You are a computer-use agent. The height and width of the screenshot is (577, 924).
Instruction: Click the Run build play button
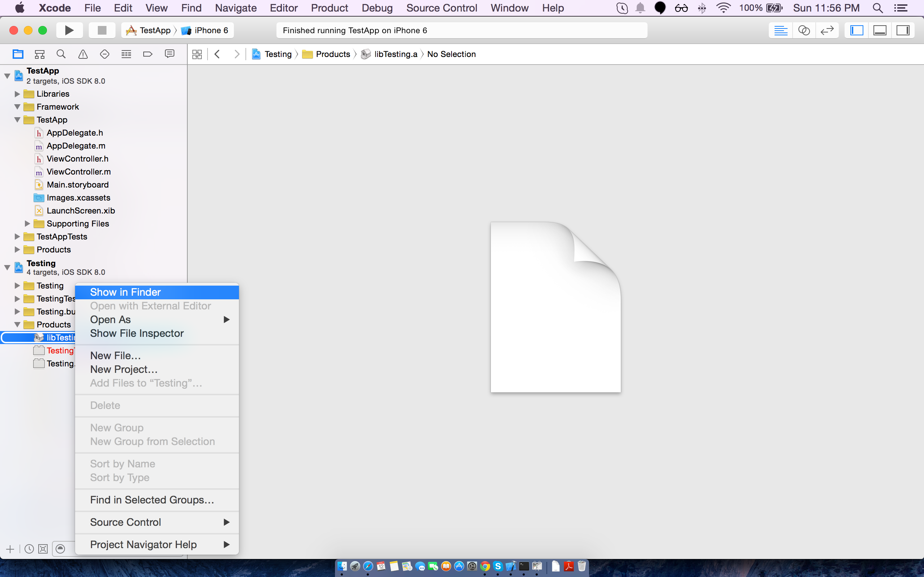point(69,30)
